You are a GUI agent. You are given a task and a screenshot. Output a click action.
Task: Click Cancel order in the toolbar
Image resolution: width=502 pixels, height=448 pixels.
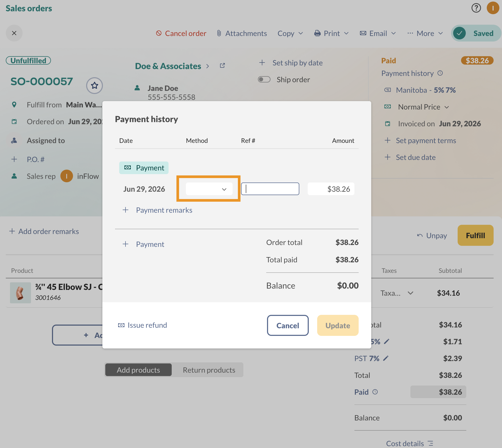pos(181,33)
